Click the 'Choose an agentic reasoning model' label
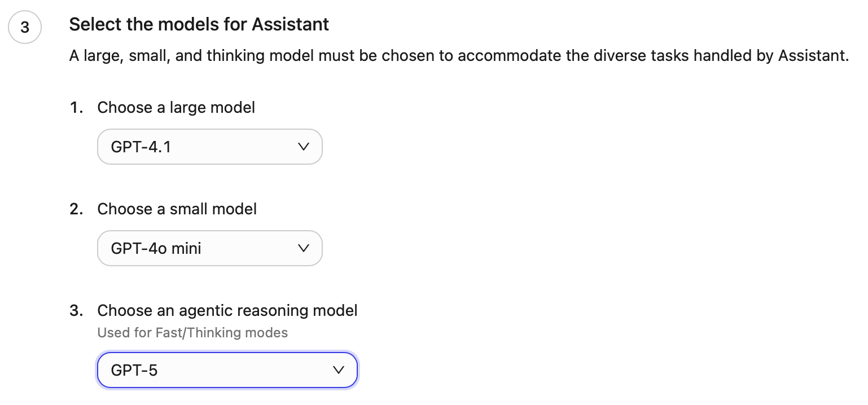Image resolution: width=868 pixels, height=405 pixels. coord(227,310)
